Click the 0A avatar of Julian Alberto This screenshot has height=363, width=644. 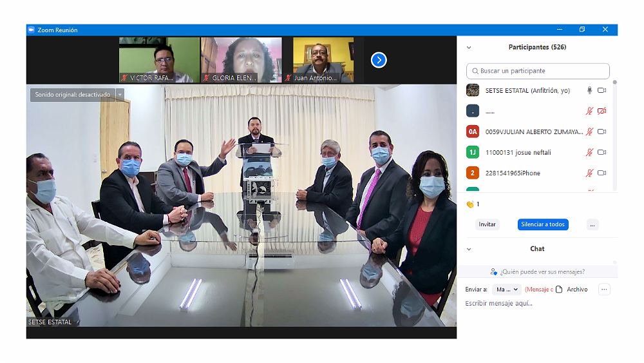[x=473, y=132]
